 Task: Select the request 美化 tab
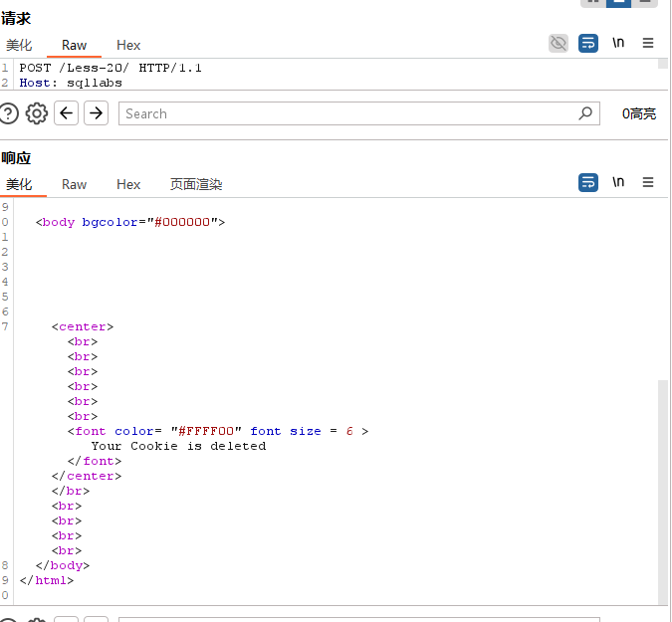[x=19, y=45]
